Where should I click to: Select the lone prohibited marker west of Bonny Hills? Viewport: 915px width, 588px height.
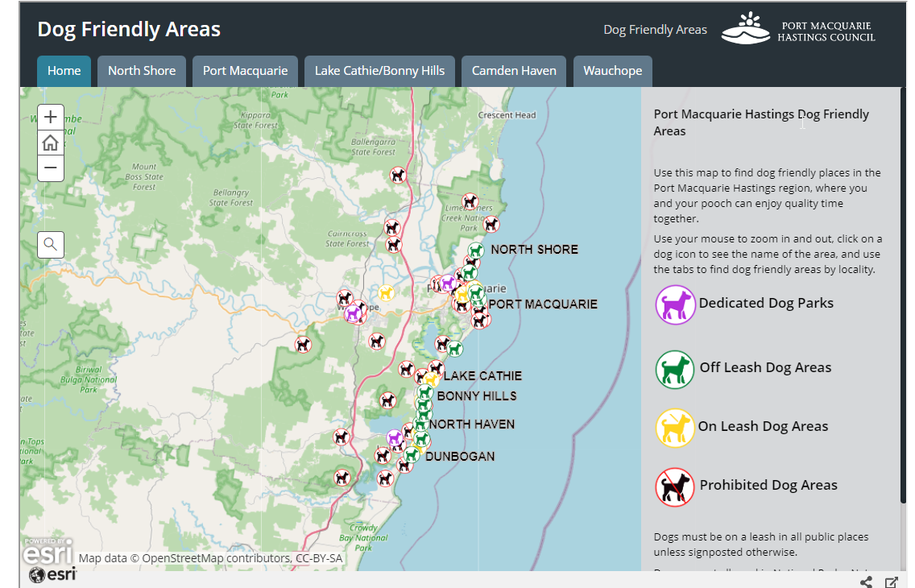pos(388,400)
